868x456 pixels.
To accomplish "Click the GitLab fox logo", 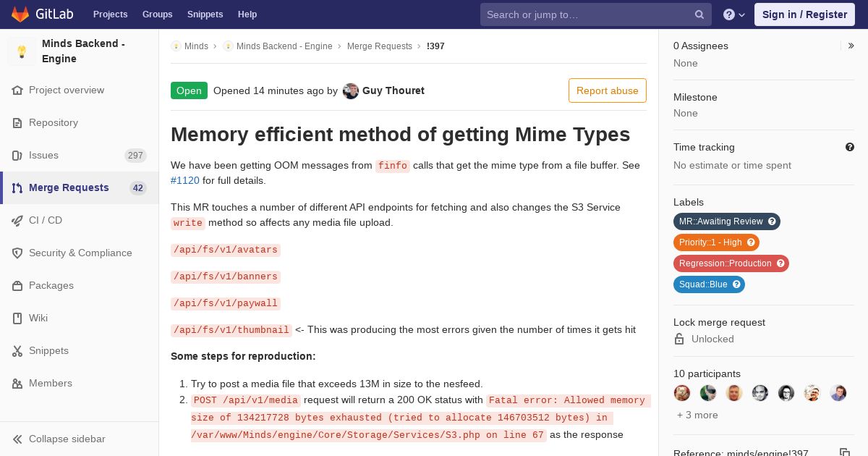I will coord(20,14).
